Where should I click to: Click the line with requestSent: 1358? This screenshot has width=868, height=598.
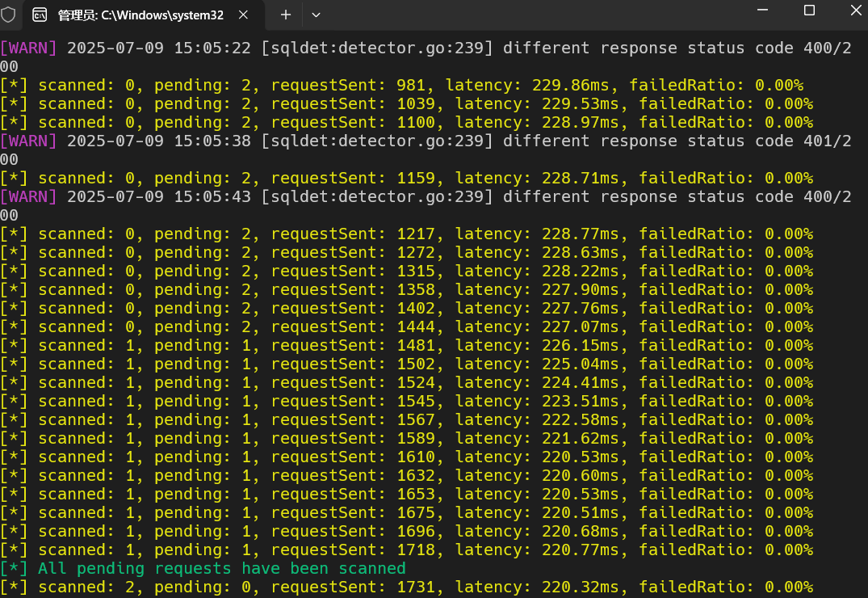(407, 289)
